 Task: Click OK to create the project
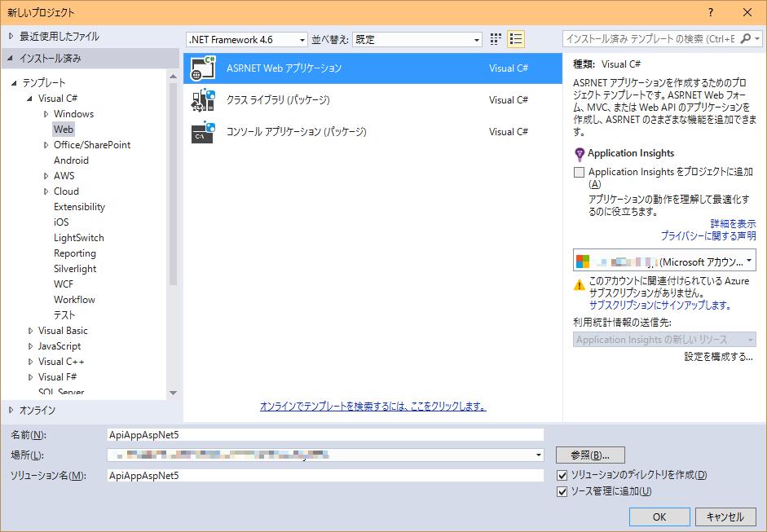pyautogui.click(x=659, y=516)
